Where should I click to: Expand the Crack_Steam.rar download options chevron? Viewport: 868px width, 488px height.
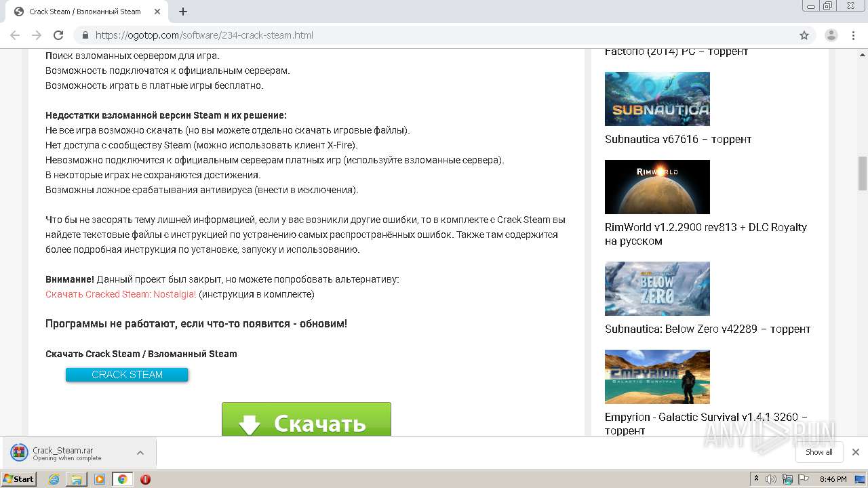click(140, 453)
